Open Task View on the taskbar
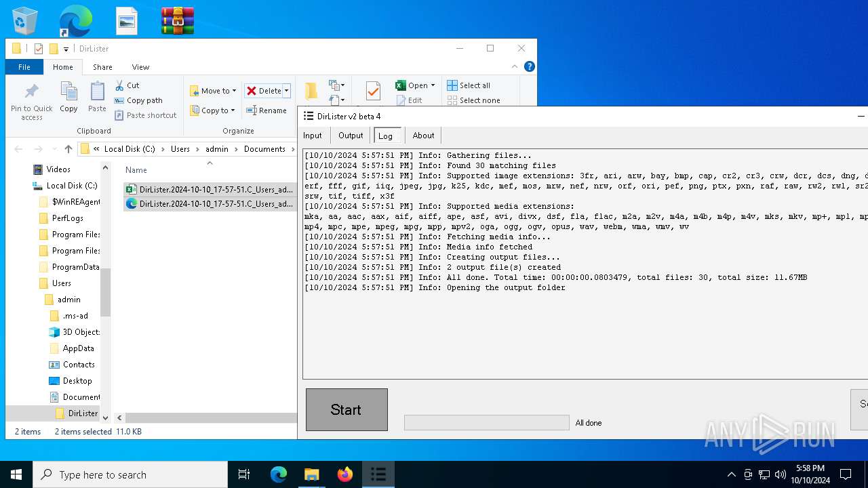This screenshot has height=488, width=868. [x=244, y=474]
